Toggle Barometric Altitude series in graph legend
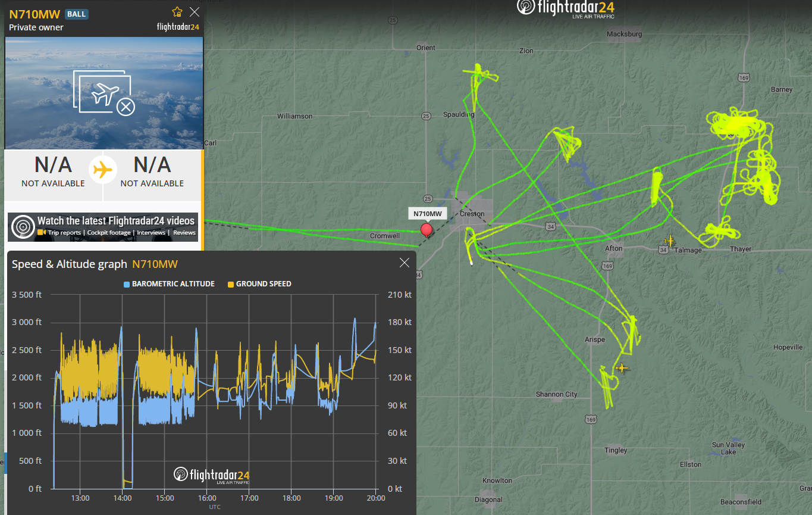 (x=169, y=284)
